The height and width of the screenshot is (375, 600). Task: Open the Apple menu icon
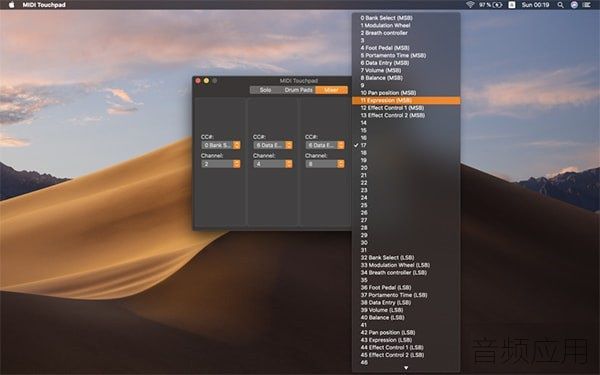point(11,5)
